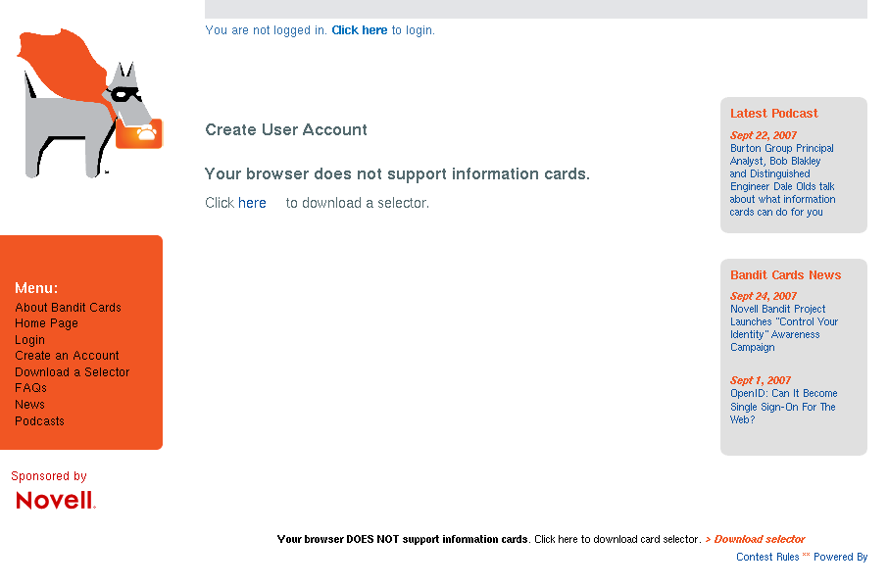Click the Sept 22, 2007 podcast date

click(x=763, y=135)
